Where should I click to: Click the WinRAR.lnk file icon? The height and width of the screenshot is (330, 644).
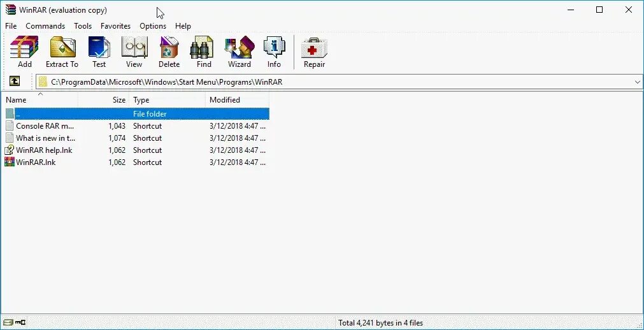pyautogui.click(x=10, y=162)
